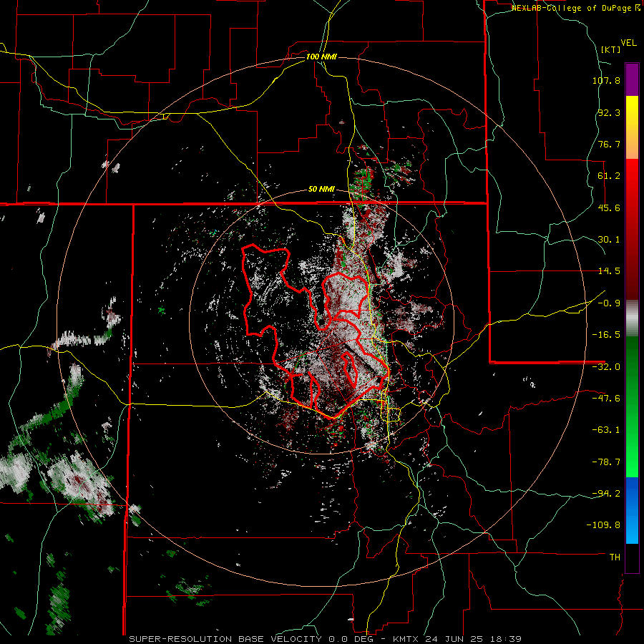
Task: Click the VEL legend title
Action: pyautogui.click(x=628, y=43)
